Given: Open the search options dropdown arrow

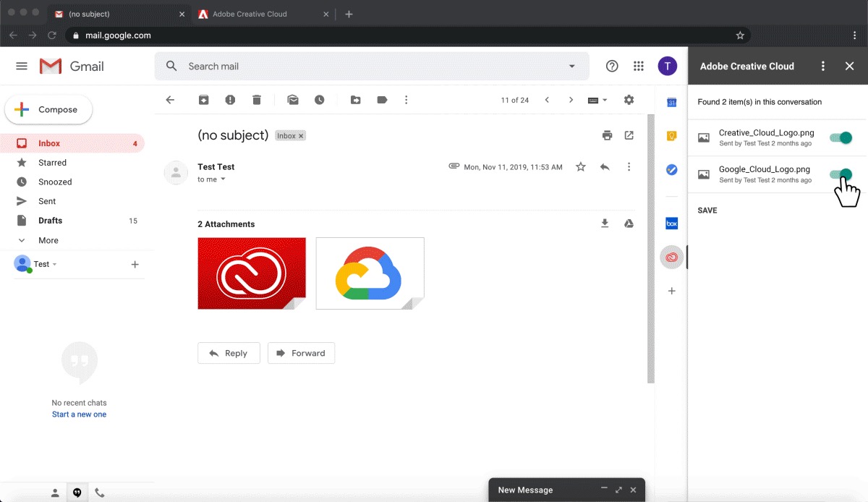Looking at the screenshot, I should (572, 67).
